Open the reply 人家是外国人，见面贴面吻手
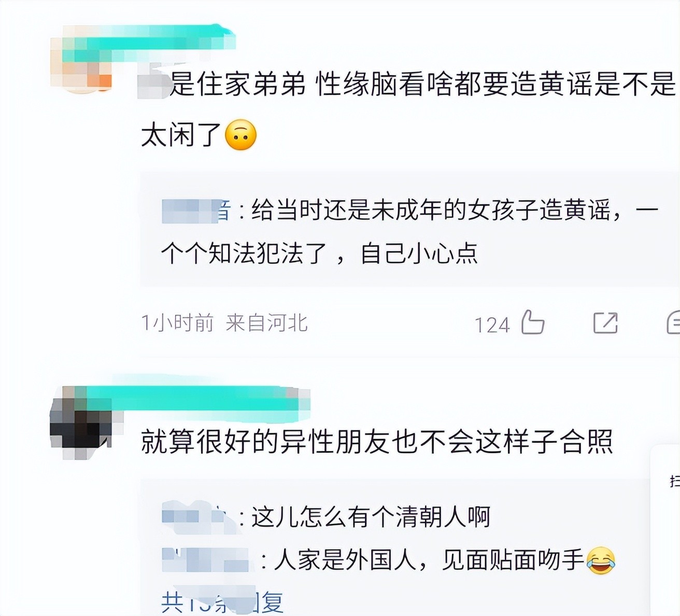The height and width of the screenshot is (616, 680). click(389, 560)
